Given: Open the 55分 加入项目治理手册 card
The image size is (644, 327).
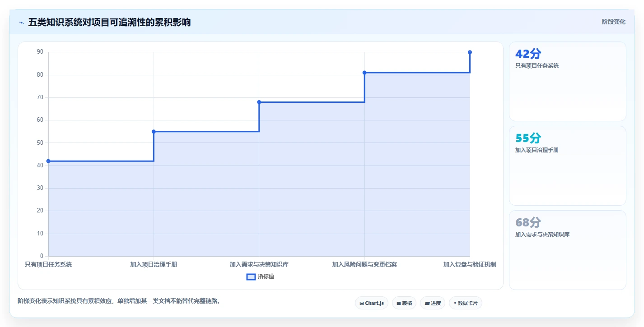Looking at the screenshot, I should coord(568,166).
